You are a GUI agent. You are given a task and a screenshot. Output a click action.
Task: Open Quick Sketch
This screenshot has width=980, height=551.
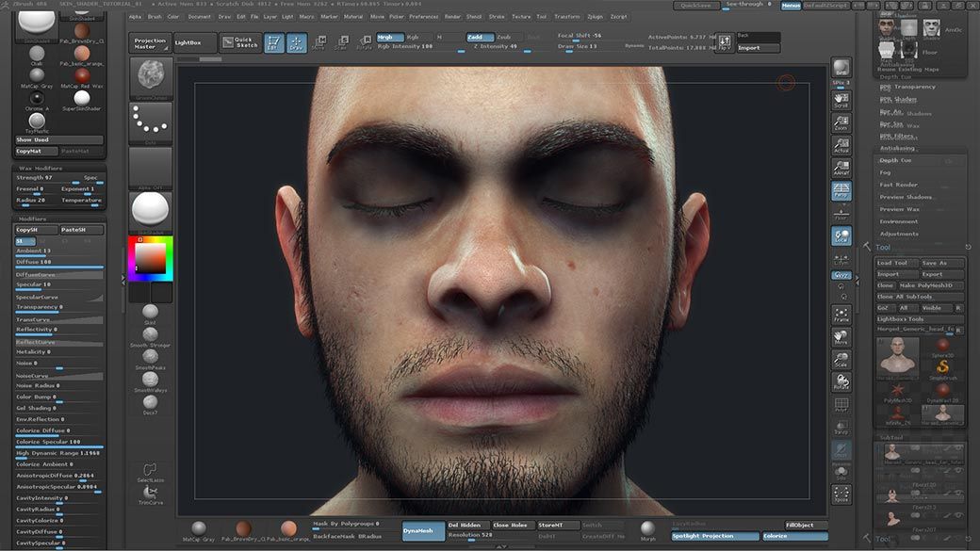[x=240, y=42]
